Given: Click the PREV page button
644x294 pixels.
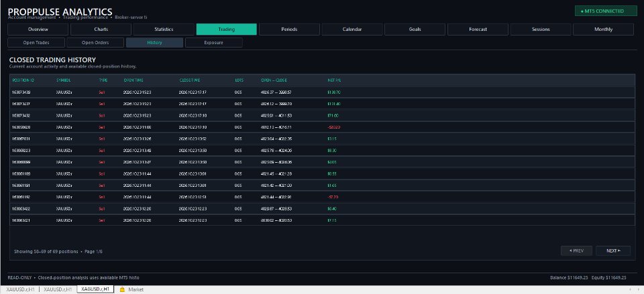Looking at the screenshot, I should pyautogui.click(x=576, y=250).
